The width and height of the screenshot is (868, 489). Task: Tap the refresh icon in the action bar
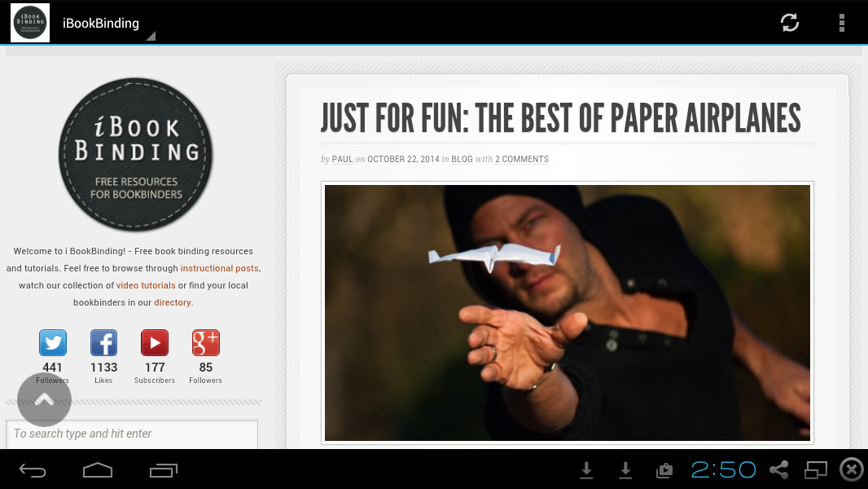(789, 23)
